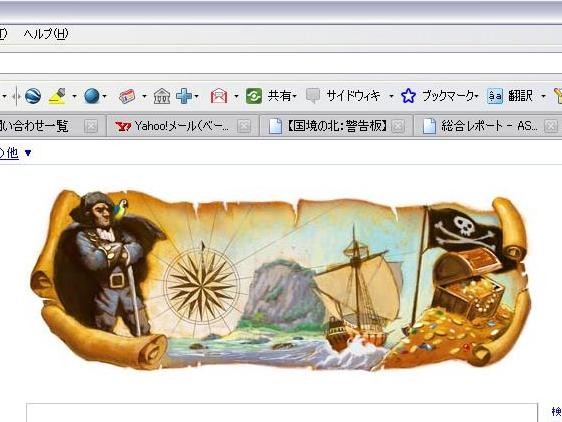Click the blue plus toolbar icon
Viewport: 562px width, 422px height.
point(184,96)
